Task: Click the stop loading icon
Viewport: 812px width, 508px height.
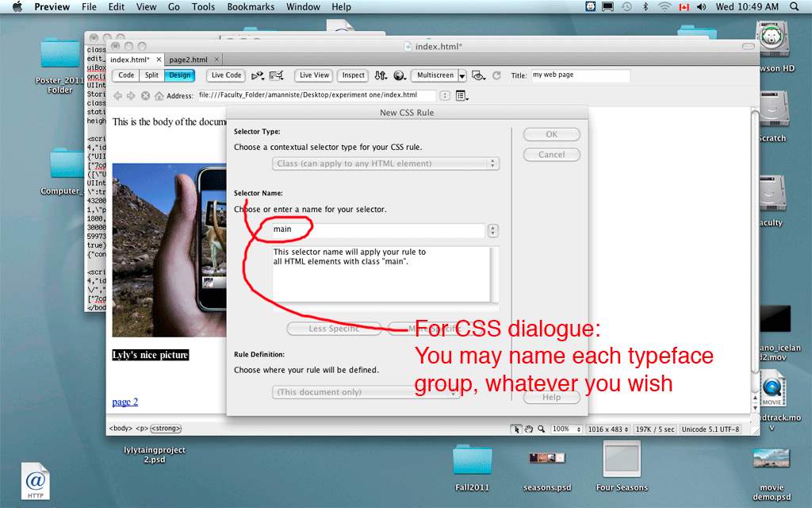Action: (146, 96)
